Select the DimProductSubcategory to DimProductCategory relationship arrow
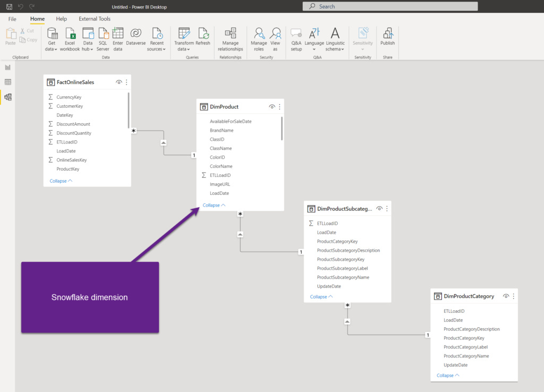 pyautogui.click(x=347, y=321)
